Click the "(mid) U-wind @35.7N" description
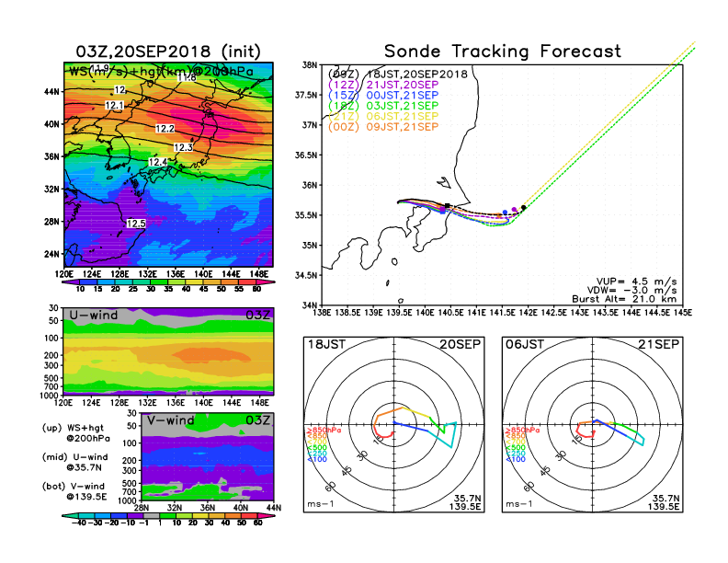This screenshot has width=728, height=563. point(74,462)
